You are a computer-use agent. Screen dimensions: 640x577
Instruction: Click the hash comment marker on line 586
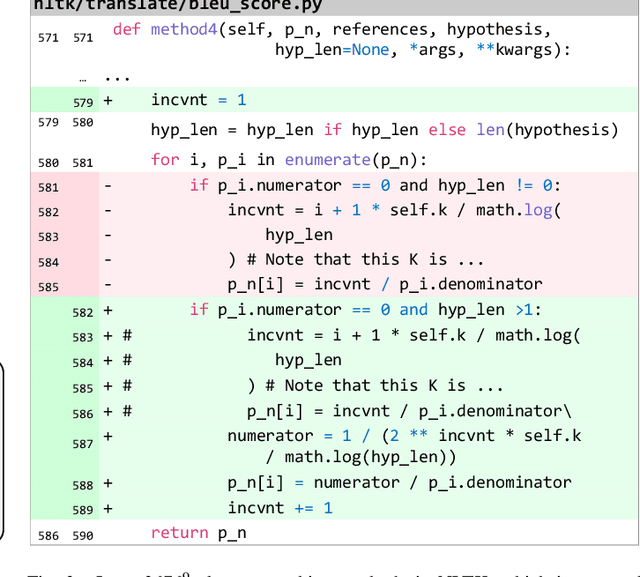pyautogui.click(x=127, y=411)
